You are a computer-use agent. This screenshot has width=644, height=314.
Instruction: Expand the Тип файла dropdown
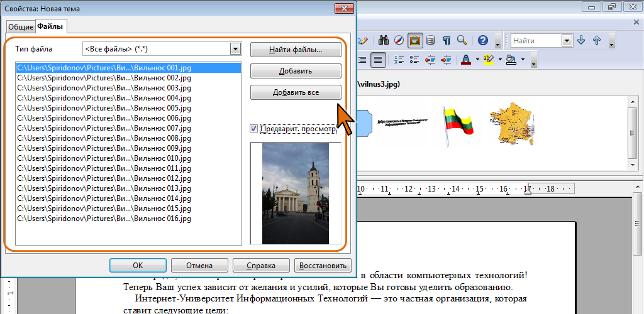[x=235, y=49]
